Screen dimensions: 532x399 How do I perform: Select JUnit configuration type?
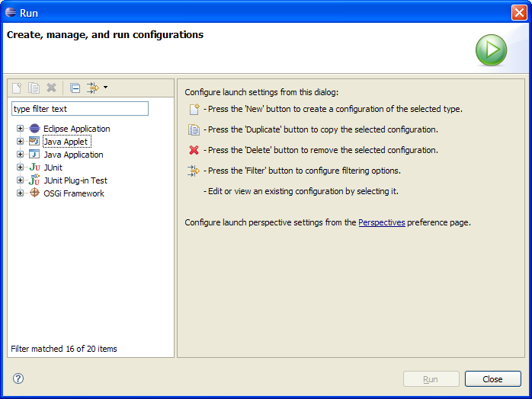click(x=53, y=168)
